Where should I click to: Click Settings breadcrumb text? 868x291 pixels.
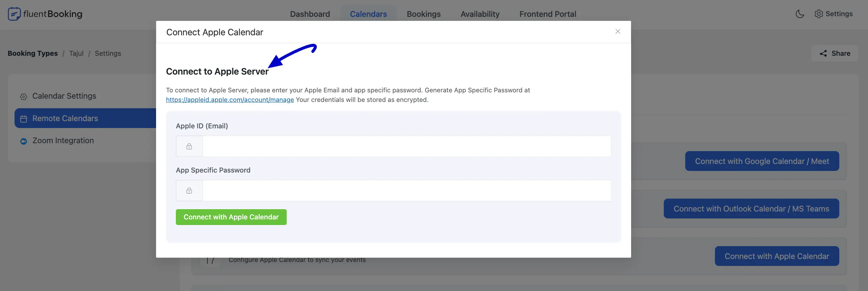(108, 53)
